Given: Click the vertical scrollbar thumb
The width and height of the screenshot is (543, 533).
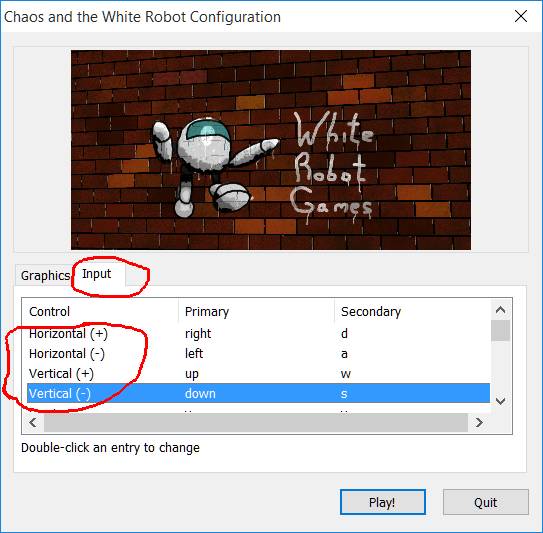Looking at the screenshot, I should click(x=500, y=331).
